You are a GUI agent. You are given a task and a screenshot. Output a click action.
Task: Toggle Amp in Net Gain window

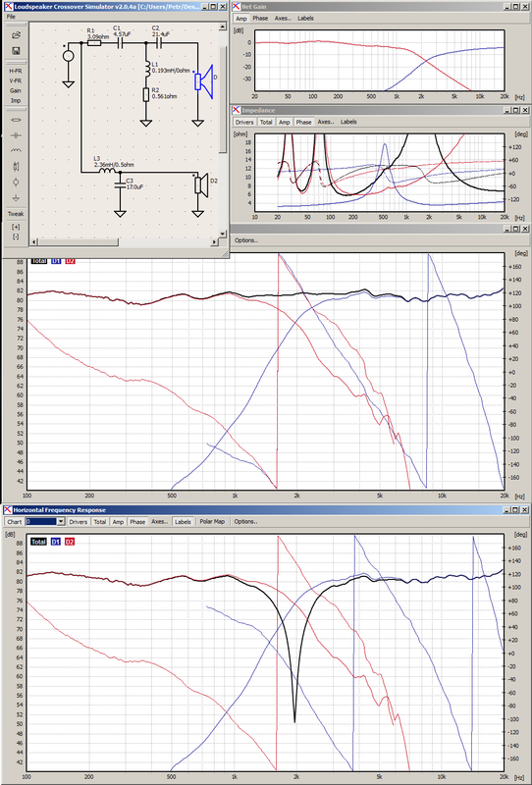[x=241, y=18]
